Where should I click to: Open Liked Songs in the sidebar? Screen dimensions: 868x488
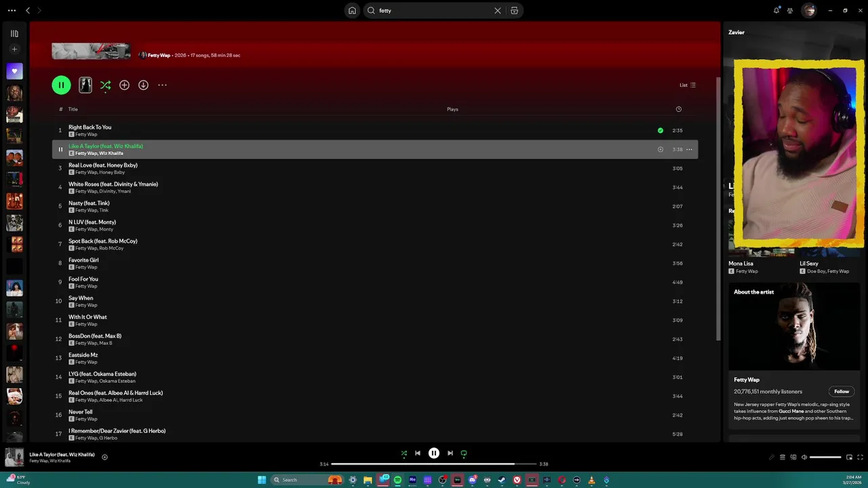(14, 71)
